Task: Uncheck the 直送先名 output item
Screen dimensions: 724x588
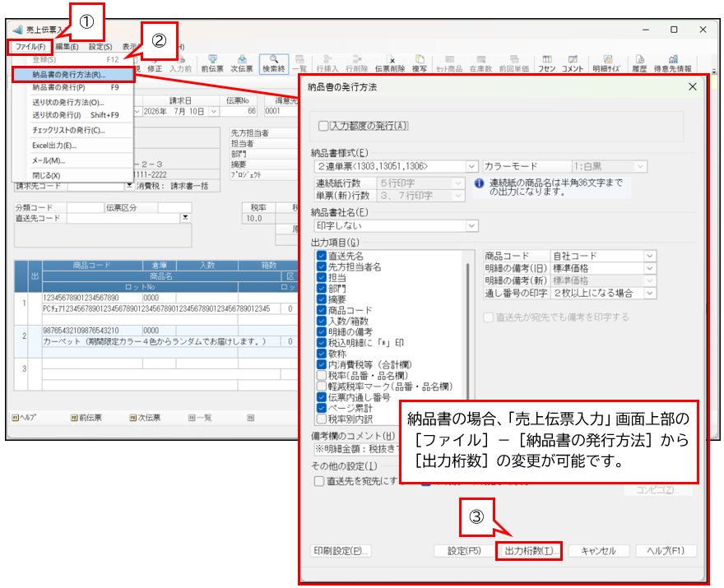Action: coord(322,256)
